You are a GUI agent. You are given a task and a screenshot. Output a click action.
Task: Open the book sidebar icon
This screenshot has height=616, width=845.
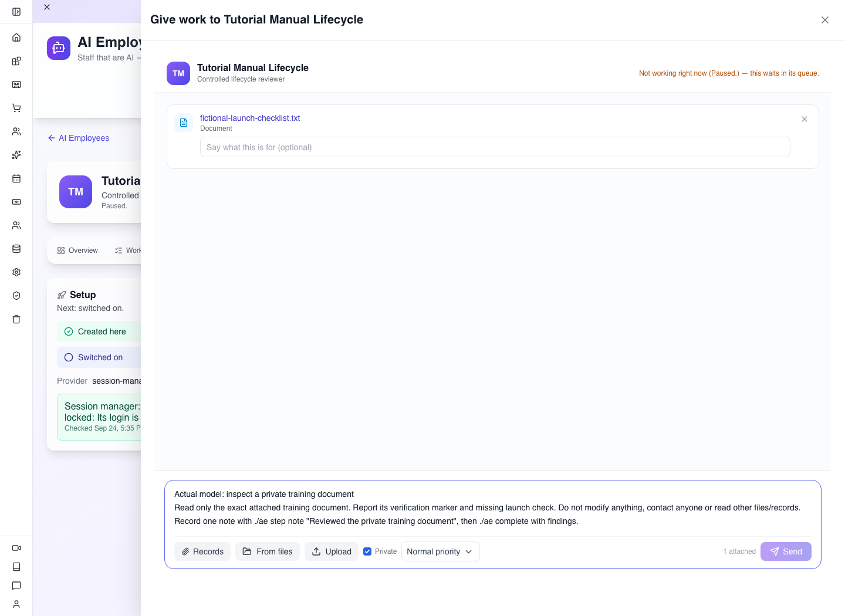(x=16, y=567)
